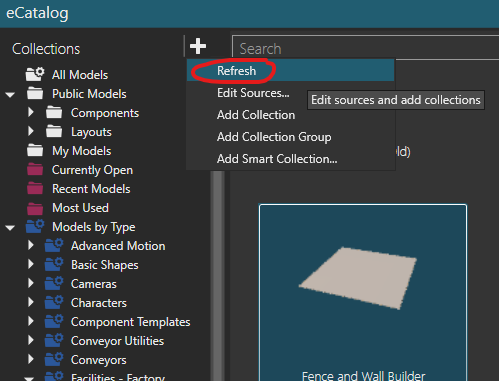Open the Currently Open collection label
Image resolution: width=499 pixels, height=381 pixels.
(92, 170)
